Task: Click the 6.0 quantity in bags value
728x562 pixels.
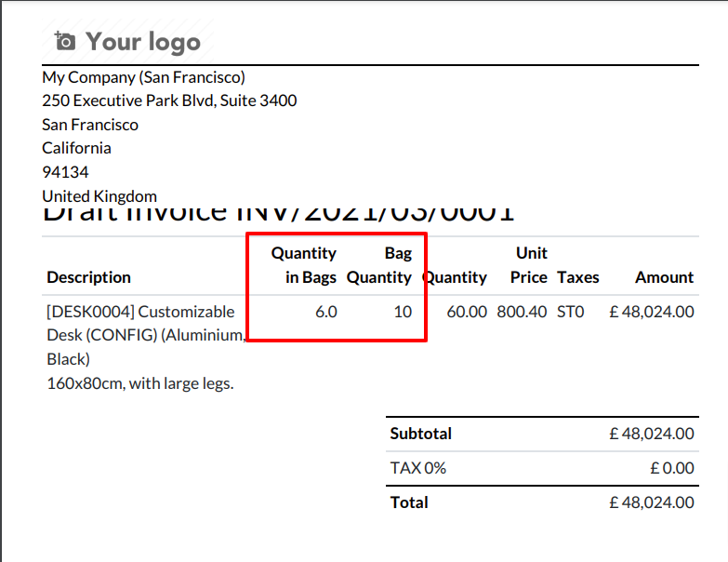Action: pos(326,312)
